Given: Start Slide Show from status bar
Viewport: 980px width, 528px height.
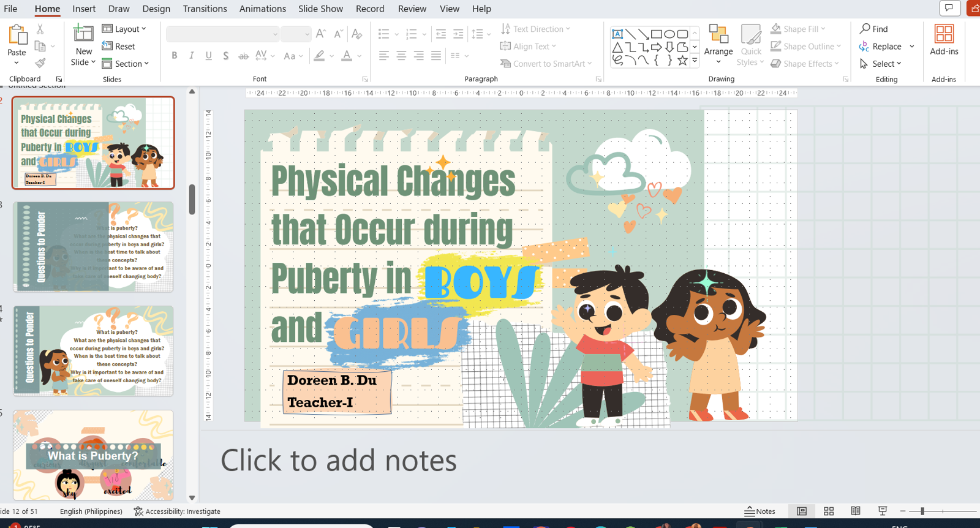Looking at the screenshot, I should (x=883, y=511).
